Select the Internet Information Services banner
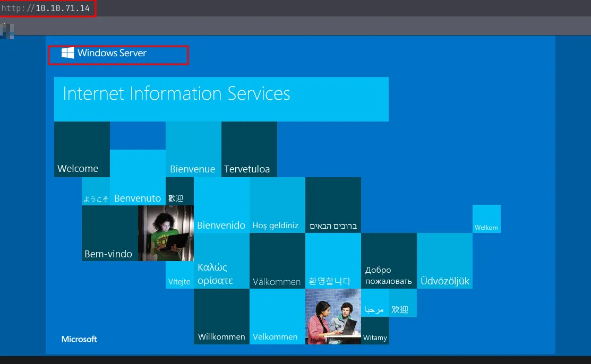 tap(221, 99)
